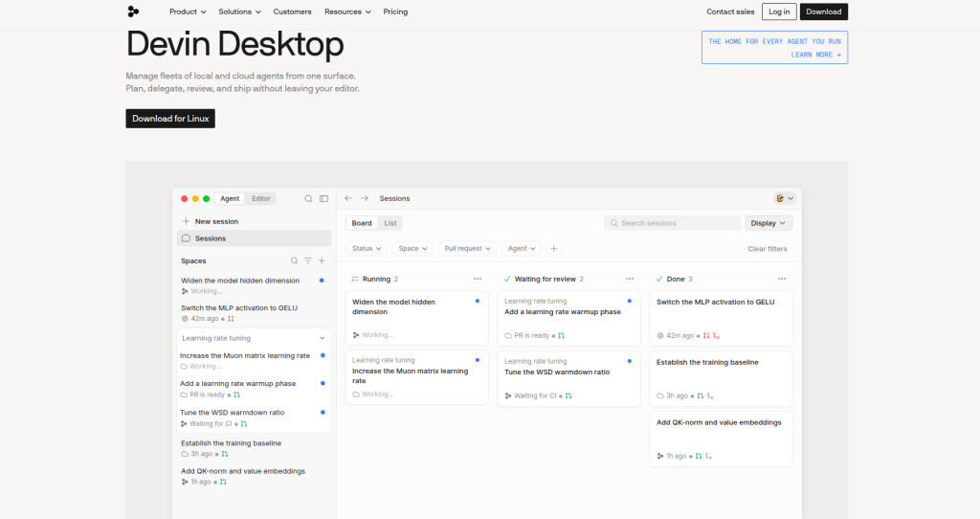
Task: Open the Solutions dropdown menu
Action: pyautogui.click(x=239, y=11)
